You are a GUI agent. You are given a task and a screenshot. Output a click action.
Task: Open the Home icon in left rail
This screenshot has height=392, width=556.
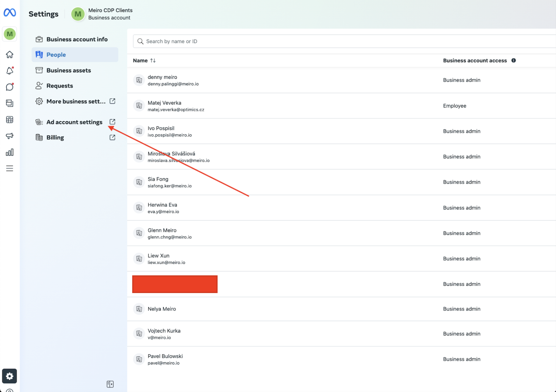click(10, 54)
